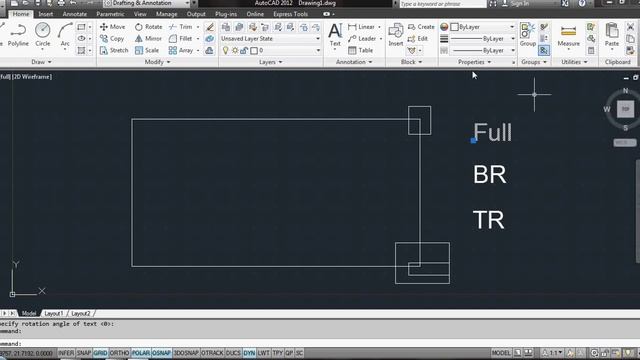Expand the Draw panel
Image resolution: width=640 pixels, height=360 pixels.
[x=41, y=62]
